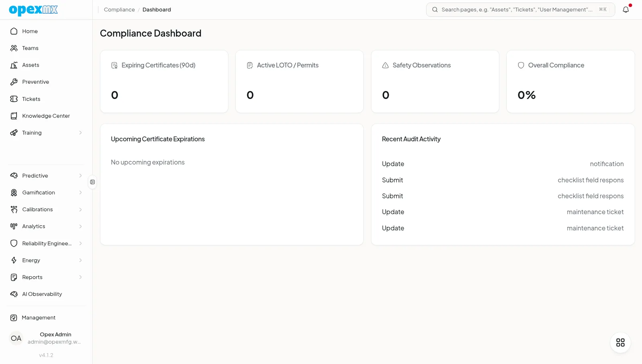642x364 pixels.
Task: Expand the Gamification submenu chevron
Action: [x=80, y=192]
